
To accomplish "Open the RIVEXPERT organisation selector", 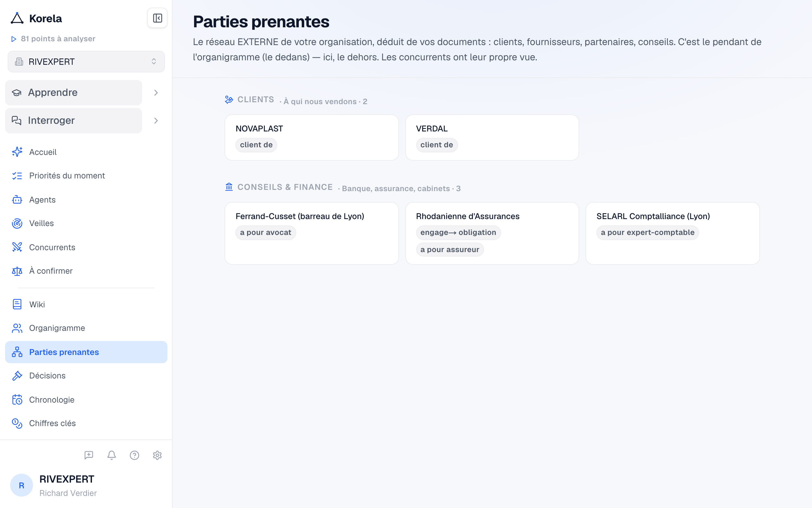I will pos(86,62).
